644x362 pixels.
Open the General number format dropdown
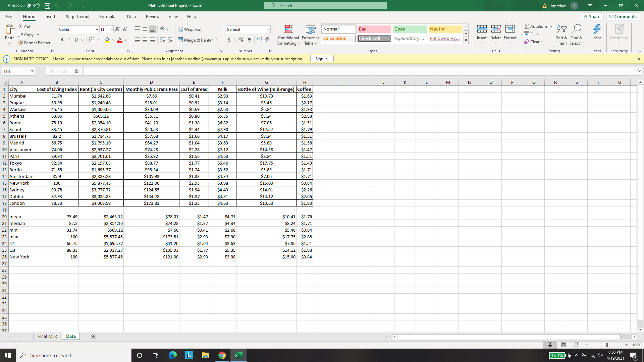(268, 29)
